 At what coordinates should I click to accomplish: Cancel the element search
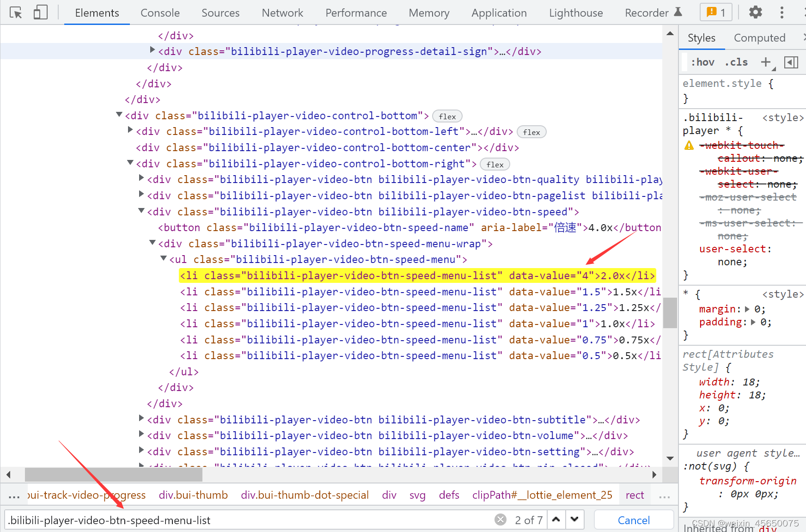click(x=634, y=520)
